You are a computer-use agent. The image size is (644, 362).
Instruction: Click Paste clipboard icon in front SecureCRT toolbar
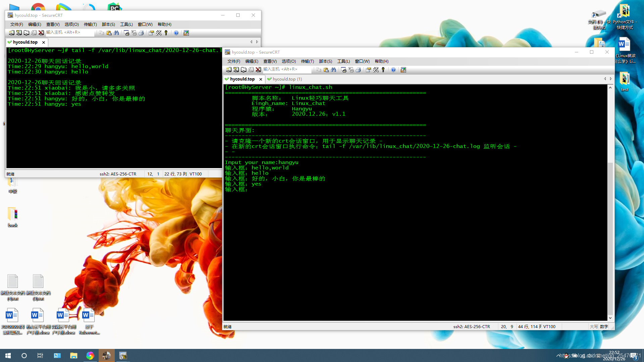pos(326,69)
